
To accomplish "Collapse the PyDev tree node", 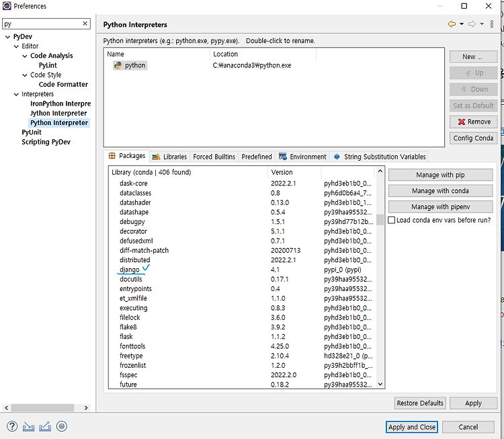I will click(7, 37).
